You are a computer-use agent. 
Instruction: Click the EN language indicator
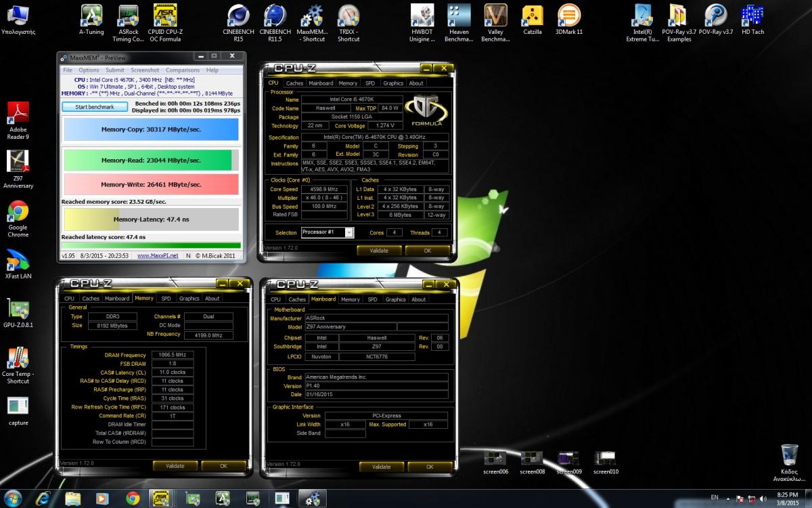[714, 498]
